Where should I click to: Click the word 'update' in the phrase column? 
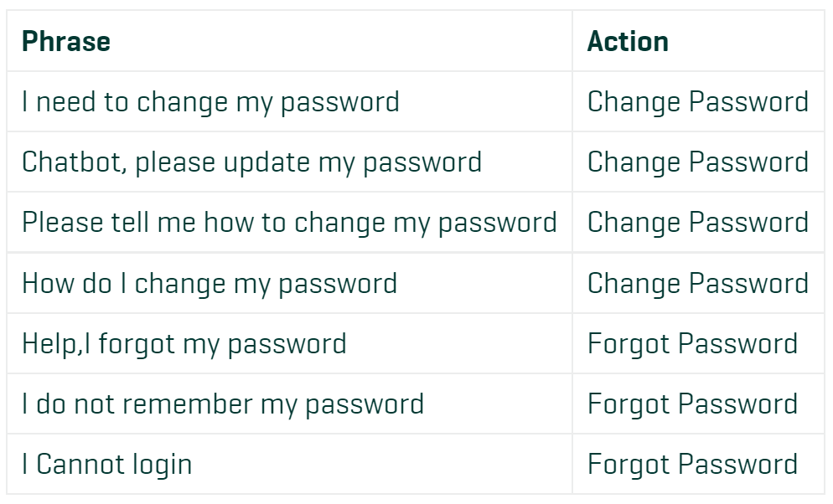(266, 163)
